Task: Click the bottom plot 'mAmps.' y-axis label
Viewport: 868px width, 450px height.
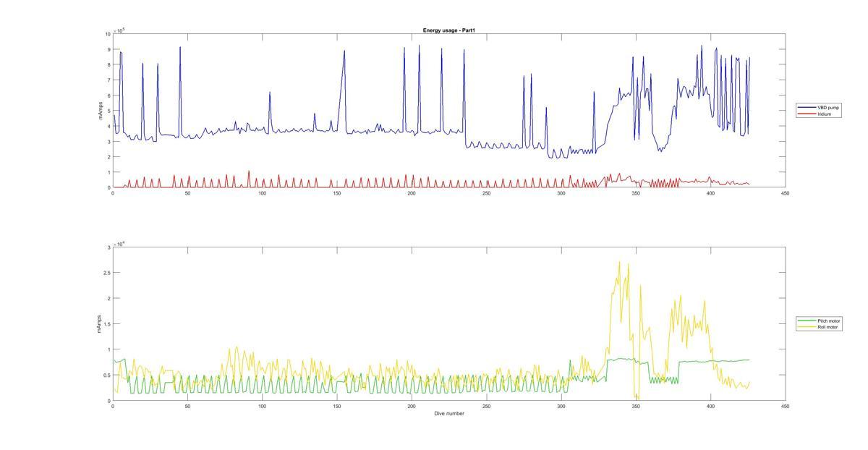Action: (101, 323)
